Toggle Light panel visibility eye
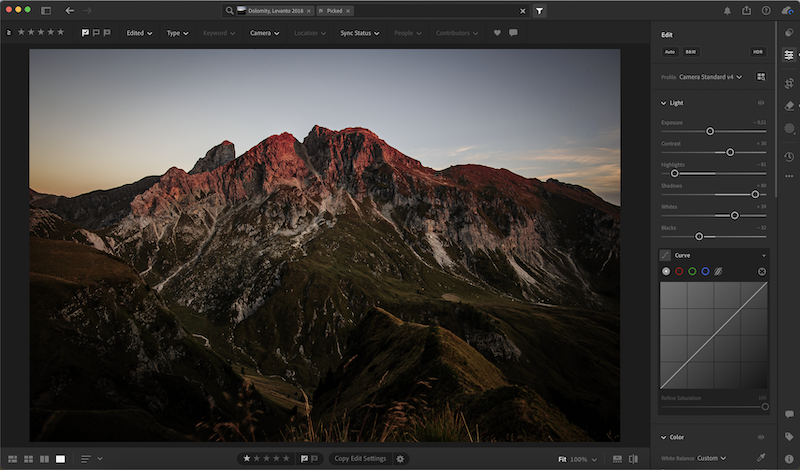Image resolution: width=800 pixels, height=470 pixels. 761,103
